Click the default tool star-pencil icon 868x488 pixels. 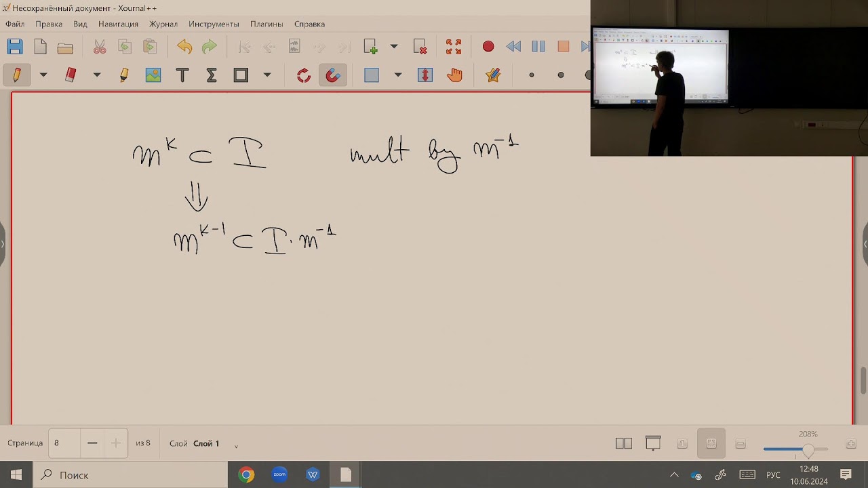[x=493, y=75]
